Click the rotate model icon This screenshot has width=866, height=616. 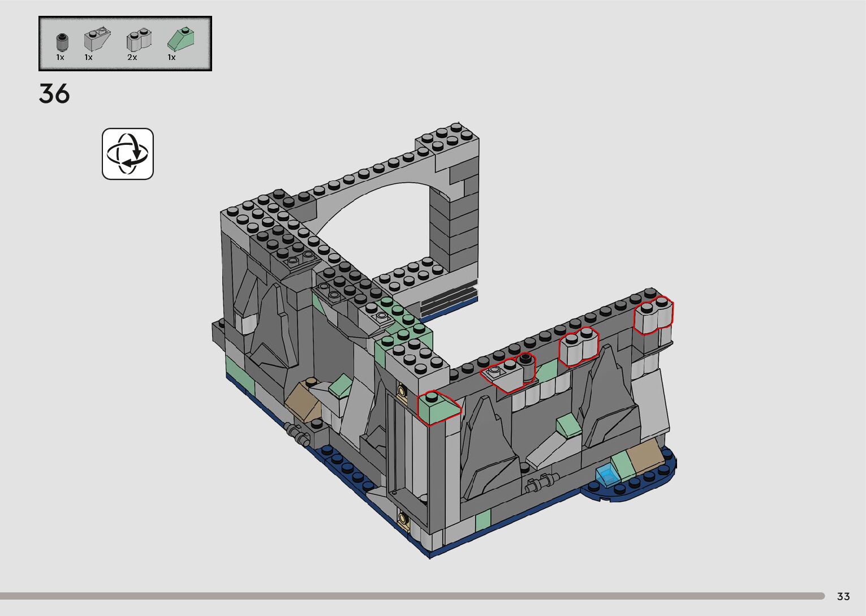click(x=128, y=154)
